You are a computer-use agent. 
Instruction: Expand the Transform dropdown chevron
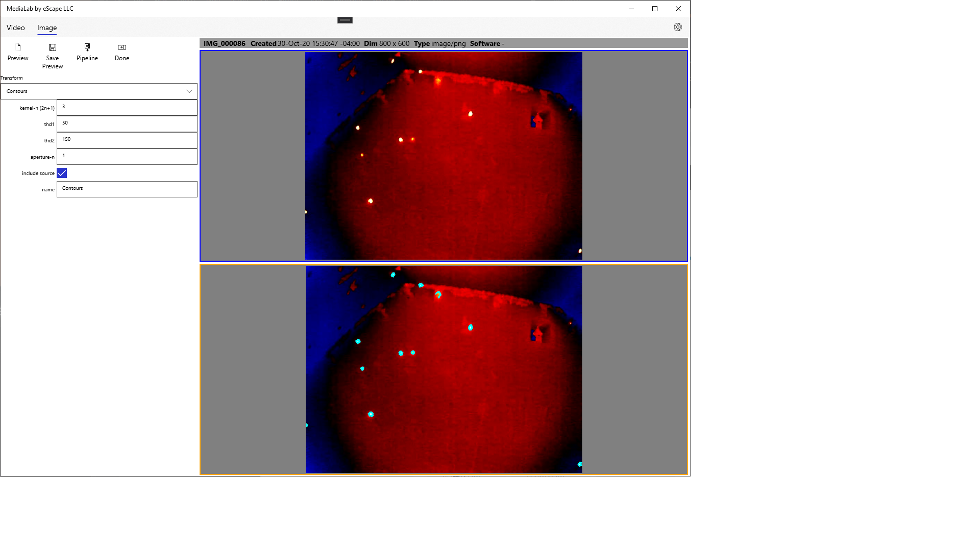coord(189,91)
